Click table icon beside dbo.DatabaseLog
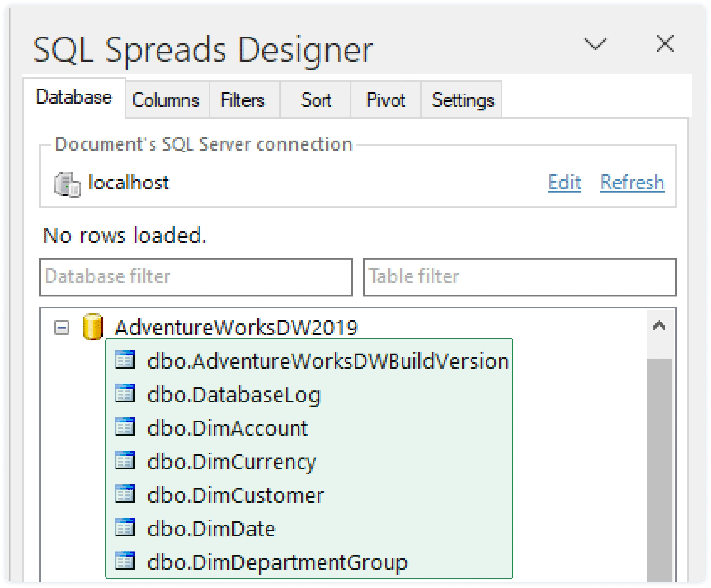The height and width of the screenshot is (588, 711). coord(125,393)
